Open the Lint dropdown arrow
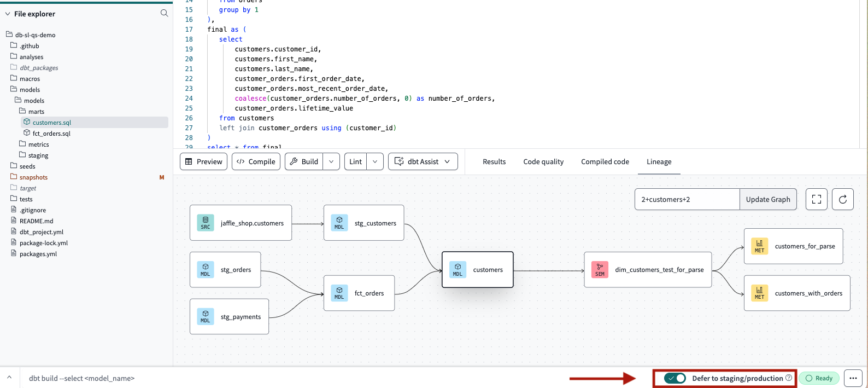 [x=374, y=161]
